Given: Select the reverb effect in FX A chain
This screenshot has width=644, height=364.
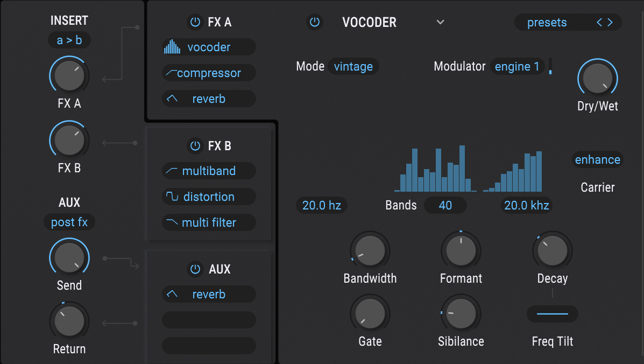Looking at the screenshot, I should pyautogui.click(x=209, y=99).
